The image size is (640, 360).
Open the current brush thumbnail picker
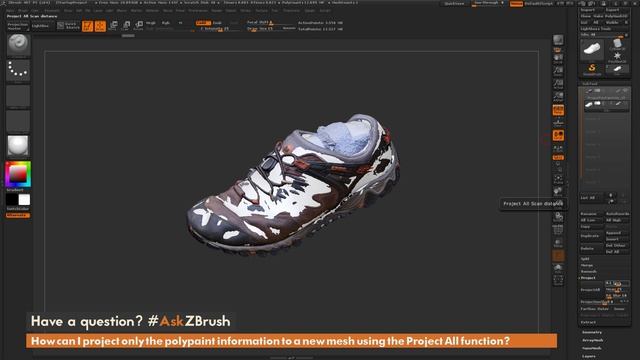(18, 45)
